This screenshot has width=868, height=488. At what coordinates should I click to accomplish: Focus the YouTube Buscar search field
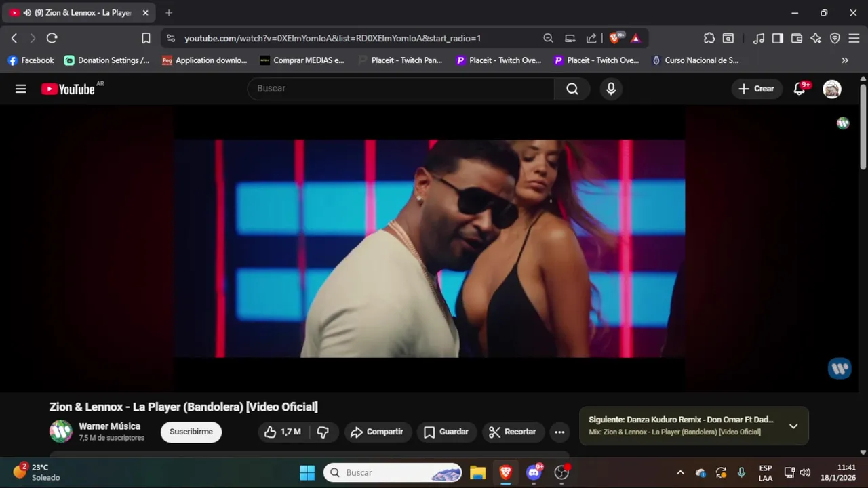coord(401,89)
